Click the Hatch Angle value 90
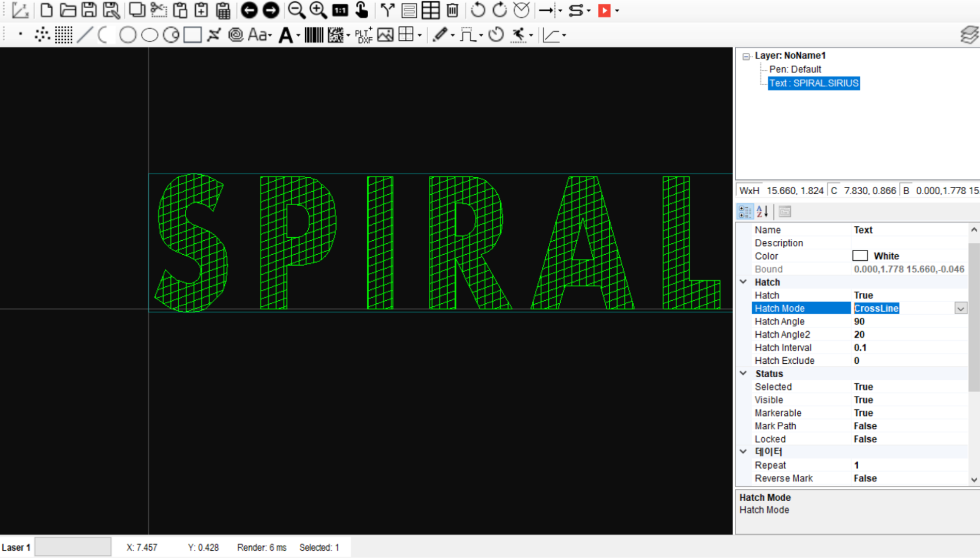Viewport: 980px width, 558px height. [859, 321]
